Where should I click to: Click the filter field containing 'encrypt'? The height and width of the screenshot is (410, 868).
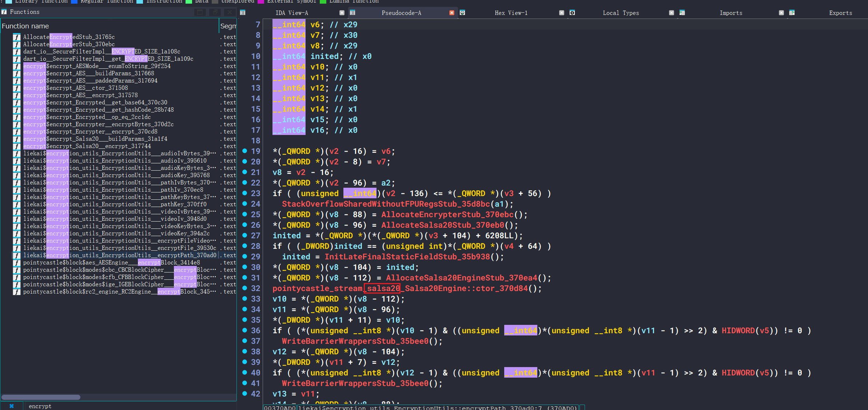point(131,406)
